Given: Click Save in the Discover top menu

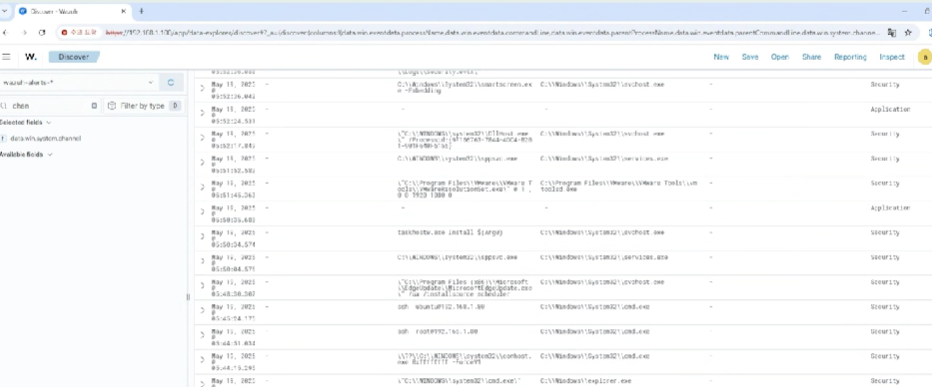Looking at the screenshot, I should point(750,57).
